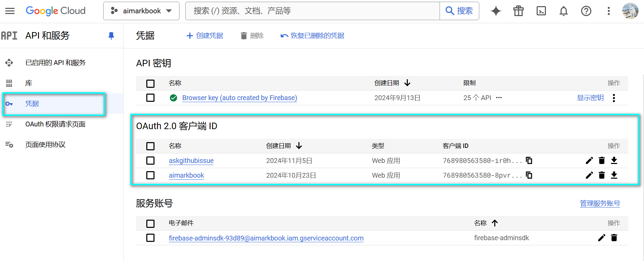Open the notifications bell

tap(563, 11)
